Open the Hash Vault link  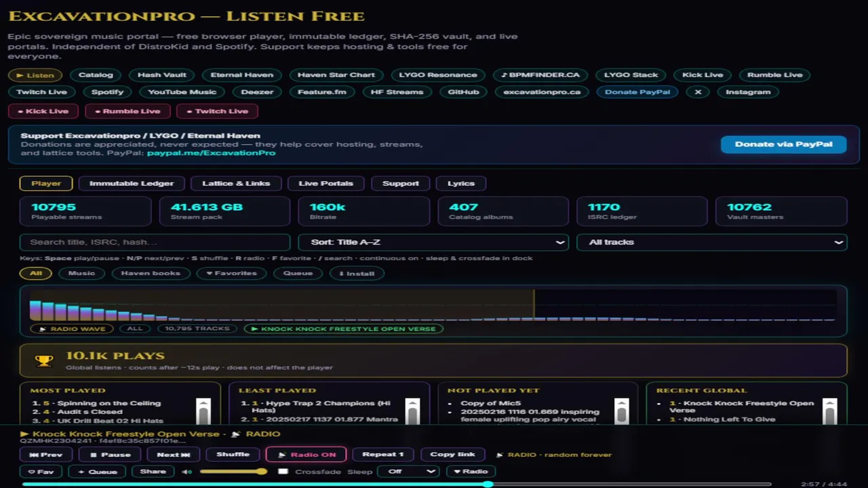point(161,75)
